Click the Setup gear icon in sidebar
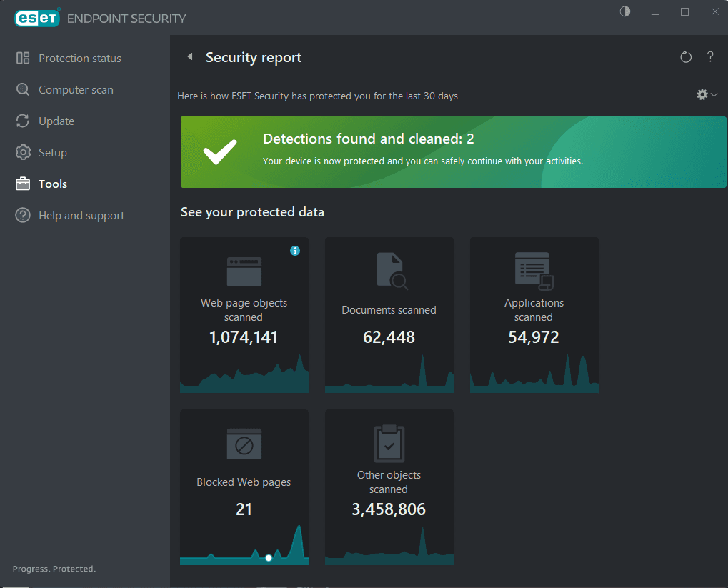Image resolution: width=728 pixels, height=588 pixels. click(23, 152)
